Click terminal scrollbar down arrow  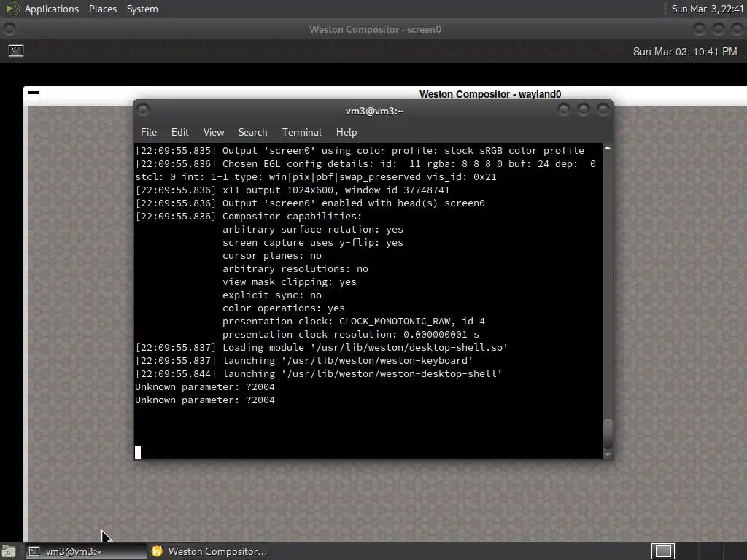click(x=608, y=455)
